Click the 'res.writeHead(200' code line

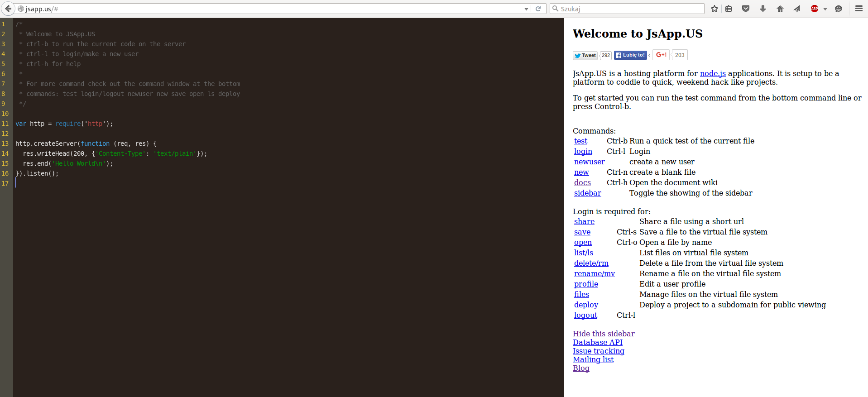[x=115, y=153]
